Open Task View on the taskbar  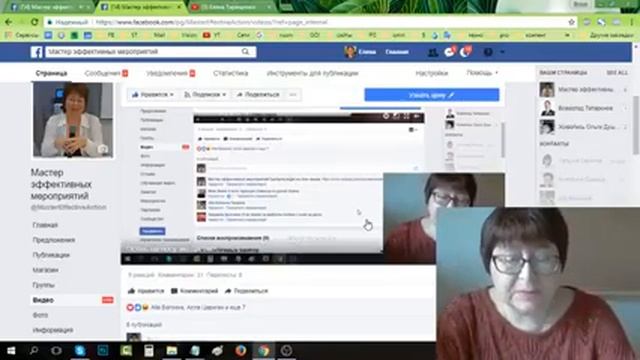coord(57,351)
